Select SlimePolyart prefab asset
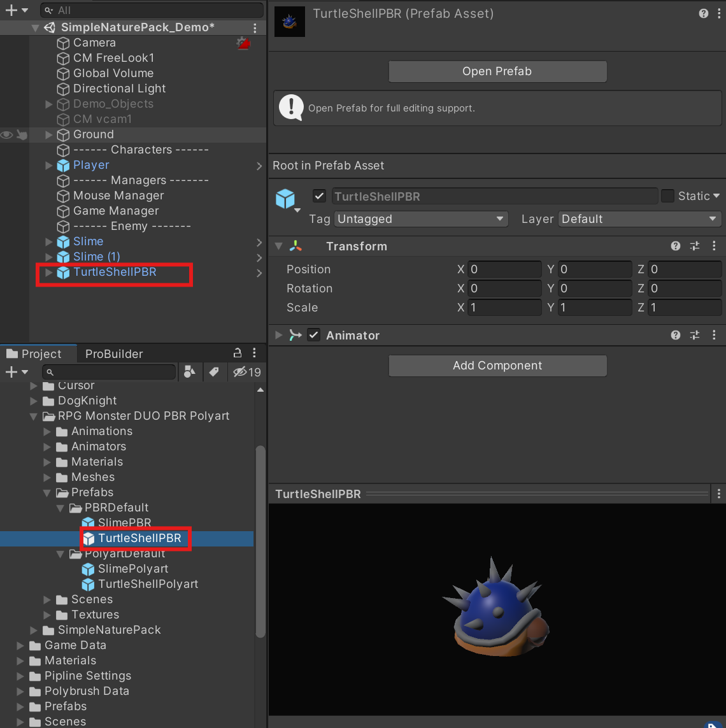 132,569
